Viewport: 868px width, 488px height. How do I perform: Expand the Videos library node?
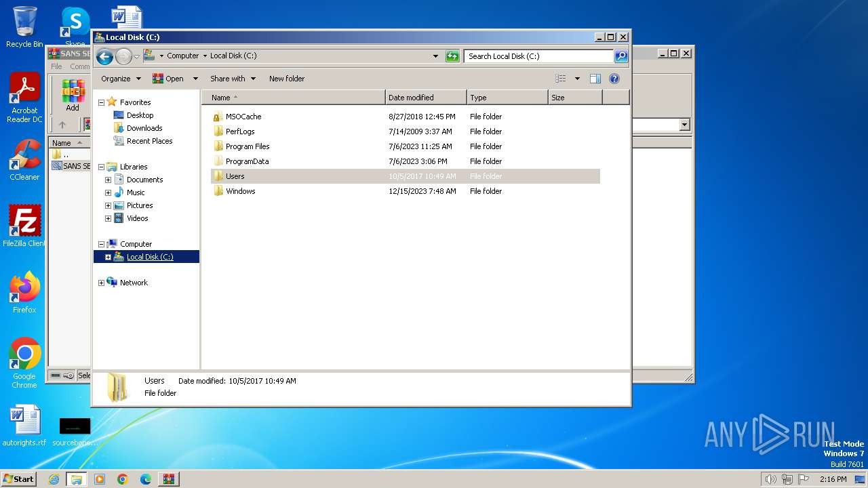tap(108, 218)
